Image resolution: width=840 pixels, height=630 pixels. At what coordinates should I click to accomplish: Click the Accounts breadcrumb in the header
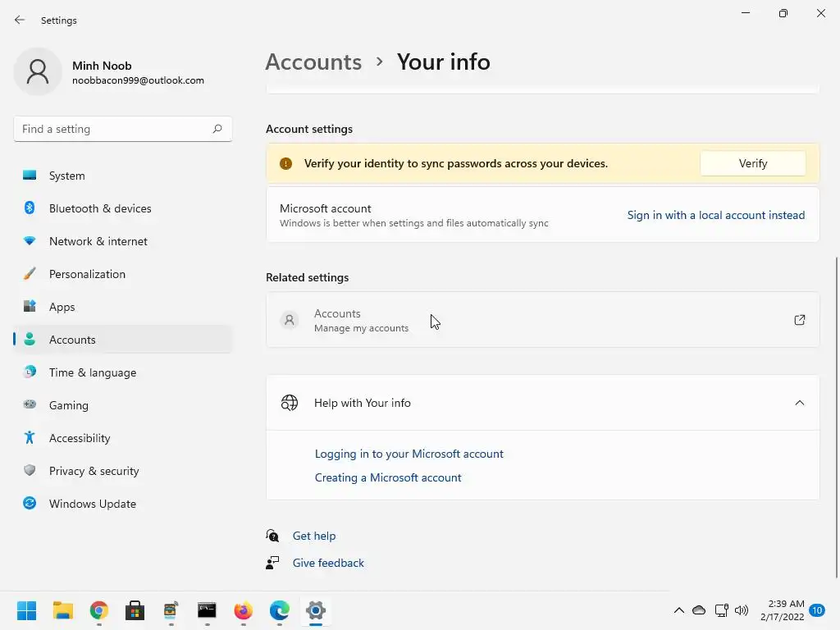pyautogui.click(x=313, y=62)
